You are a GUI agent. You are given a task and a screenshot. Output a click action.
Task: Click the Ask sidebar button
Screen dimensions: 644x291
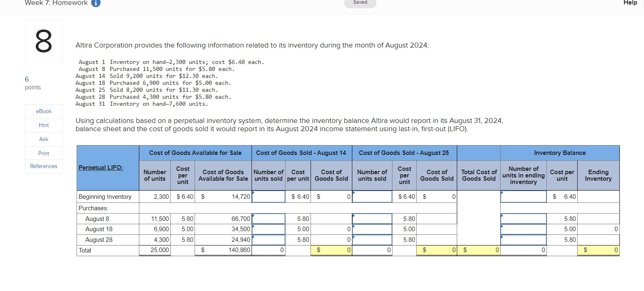(44, 139)
